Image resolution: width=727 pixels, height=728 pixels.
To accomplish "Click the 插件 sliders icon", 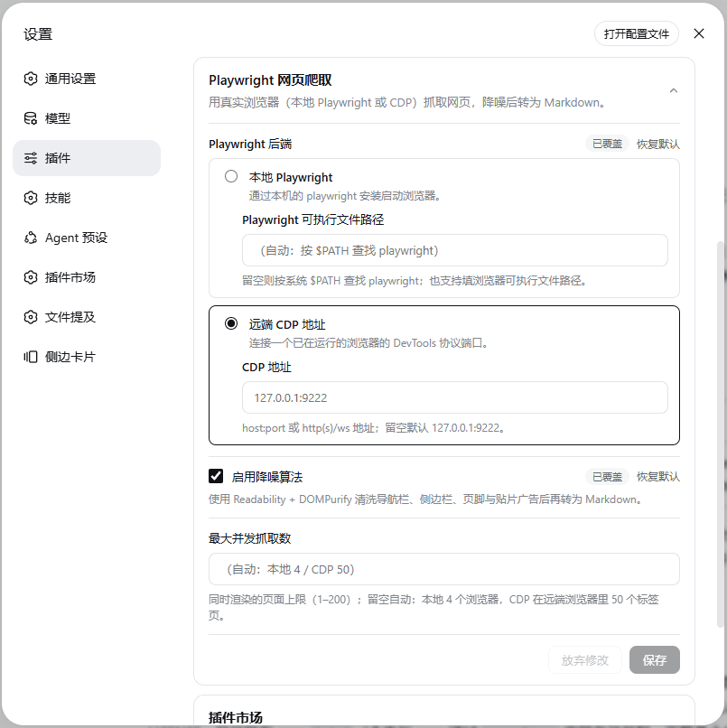I will pos(31,158).
